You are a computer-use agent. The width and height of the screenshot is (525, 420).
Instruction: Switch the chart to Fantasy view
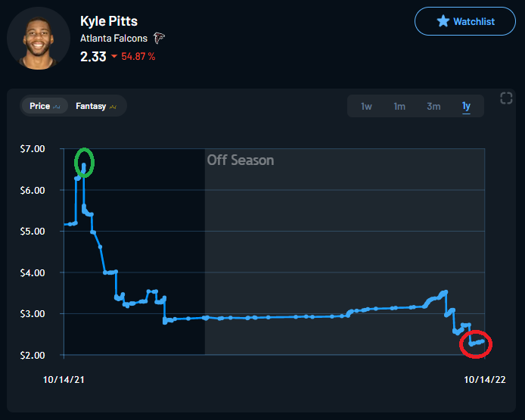click(x=95, y=106)
